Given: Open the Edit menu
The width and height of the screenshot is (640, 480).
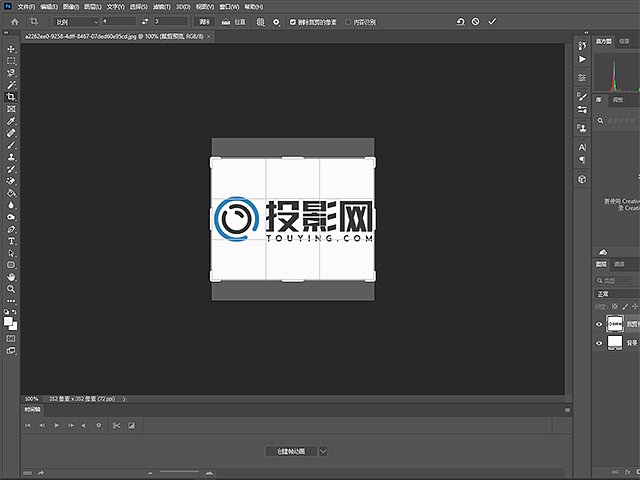Looking at the screenshot, I should click(49, 7).
